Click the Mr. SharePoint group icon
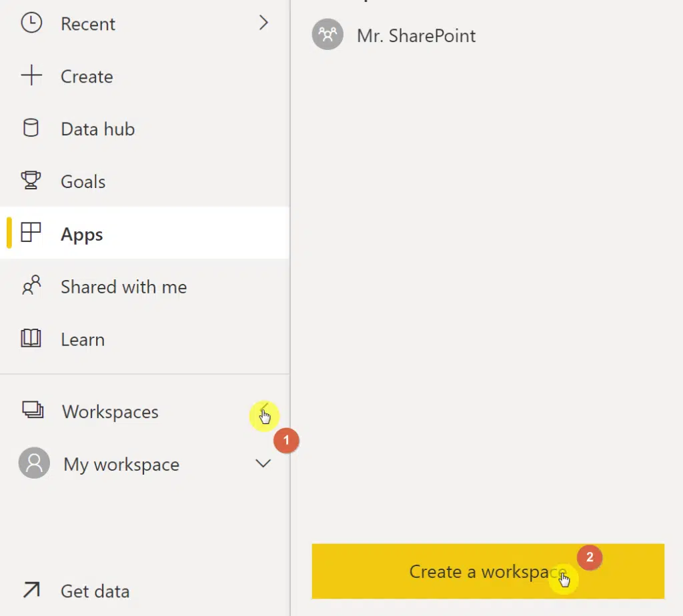The height and width of the screenshot is (616, 683). click(x=327, y=35)
